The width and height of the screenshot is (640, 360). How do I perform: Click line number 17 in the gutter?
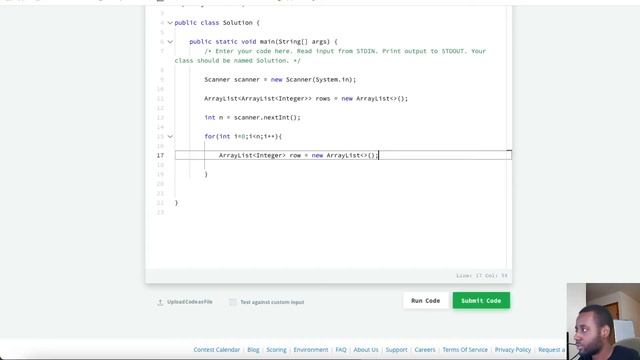[160, 155]
